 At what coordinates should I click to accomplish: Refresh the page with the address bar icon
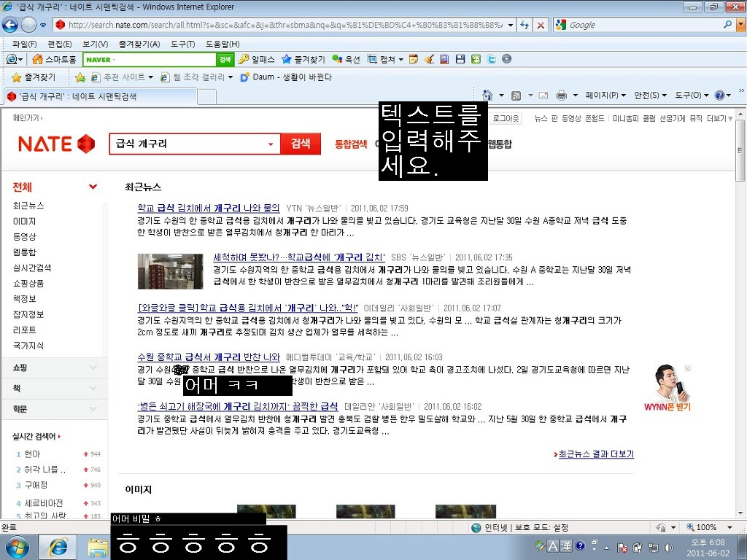tap(525, 25)
